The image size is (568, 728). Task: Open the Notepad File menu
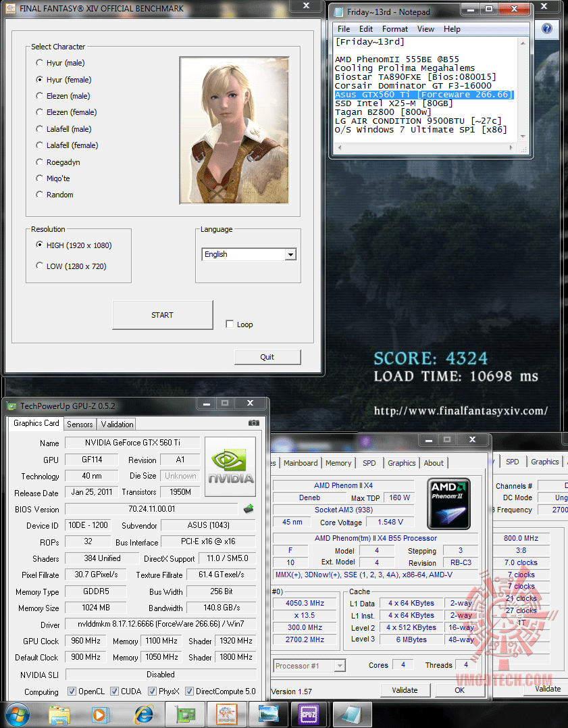[344, 29]
